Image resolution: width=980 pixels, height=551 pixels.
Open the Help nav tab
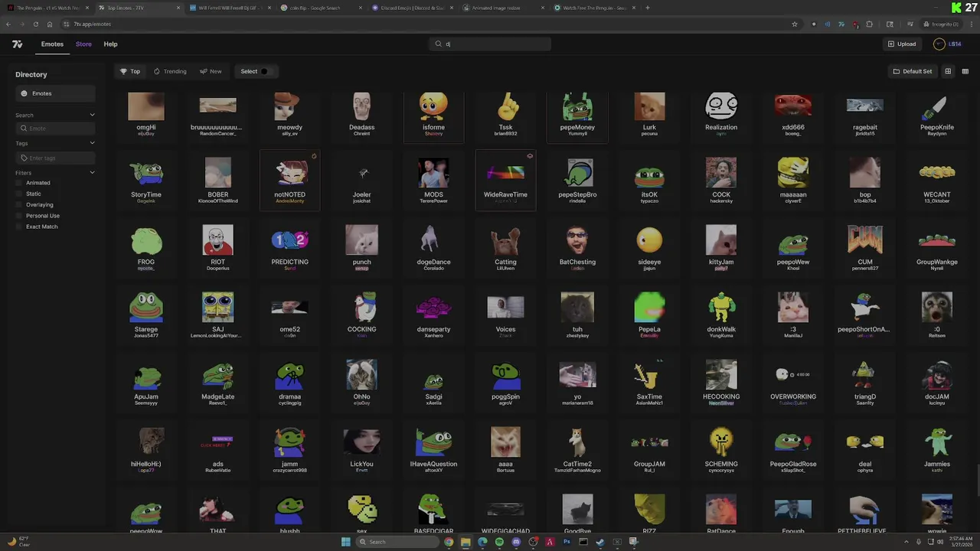click(x=110, y=44)
